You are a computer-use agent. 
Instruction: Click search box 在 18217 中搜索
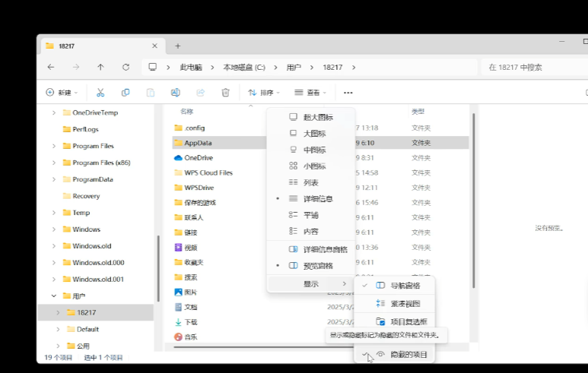tap(535, 68)
